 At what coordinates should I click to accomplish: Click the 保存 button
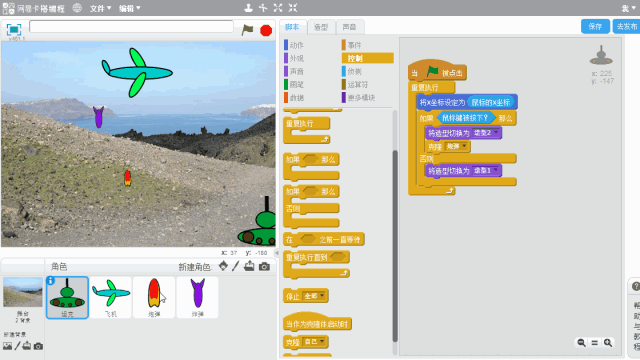[x=595, y=27]
